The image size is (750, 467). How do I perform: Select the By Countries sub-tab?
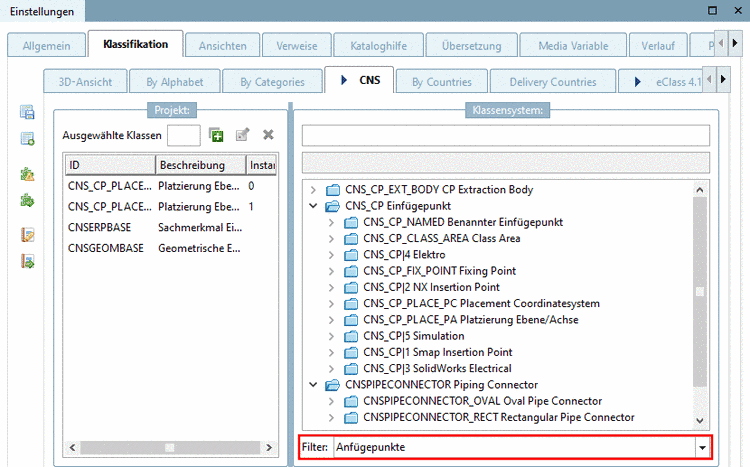pyautogui.click(x=441, y=82)
